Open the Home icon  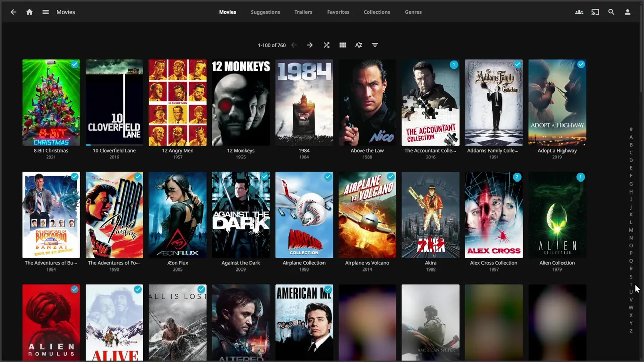(x=29, y=12)
